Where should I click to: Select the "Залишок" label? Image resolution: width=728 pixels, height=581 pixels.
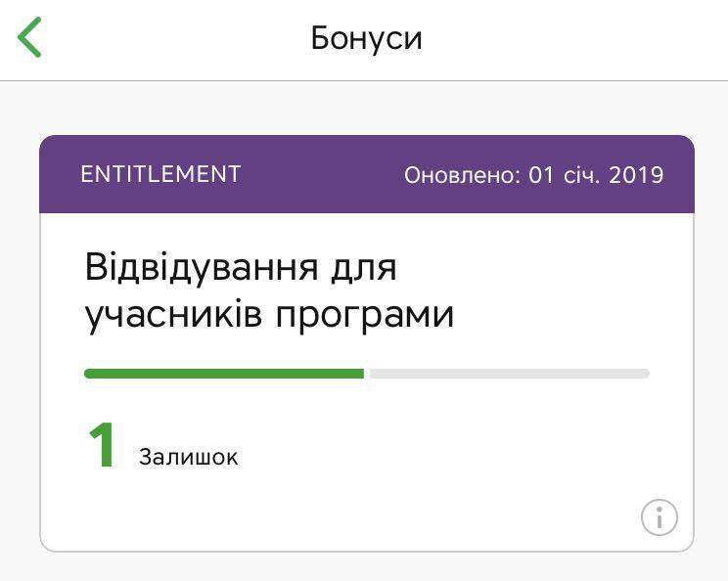coord(188,457)
